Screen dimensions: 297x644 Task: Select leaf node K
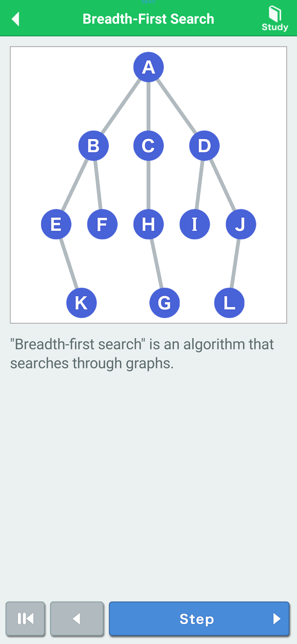[x=81, y=303]
